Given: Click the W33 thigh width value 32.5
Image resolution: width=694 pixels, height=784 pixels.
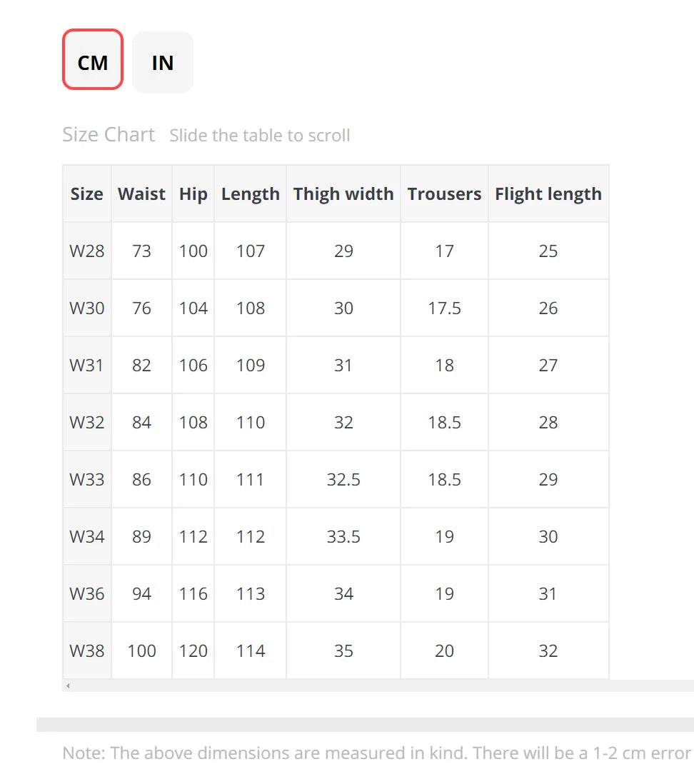Looking at the screenshot, I should (x=343, y=480).
